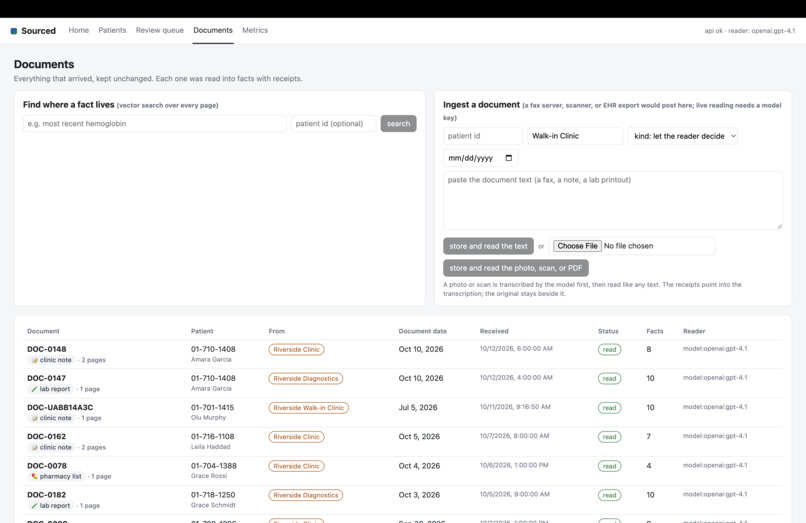Click the 'Jul 5, 2026' document date
806x523 pixels.
pos(418,407)
